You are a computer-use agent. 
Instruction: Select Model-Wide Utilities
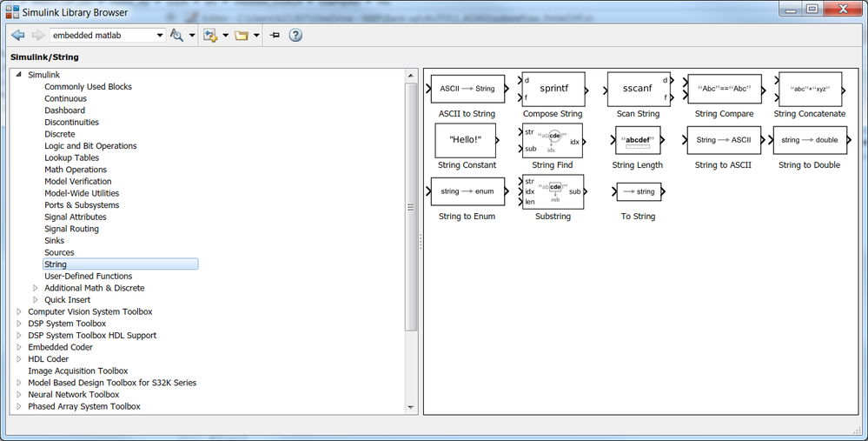82,193
